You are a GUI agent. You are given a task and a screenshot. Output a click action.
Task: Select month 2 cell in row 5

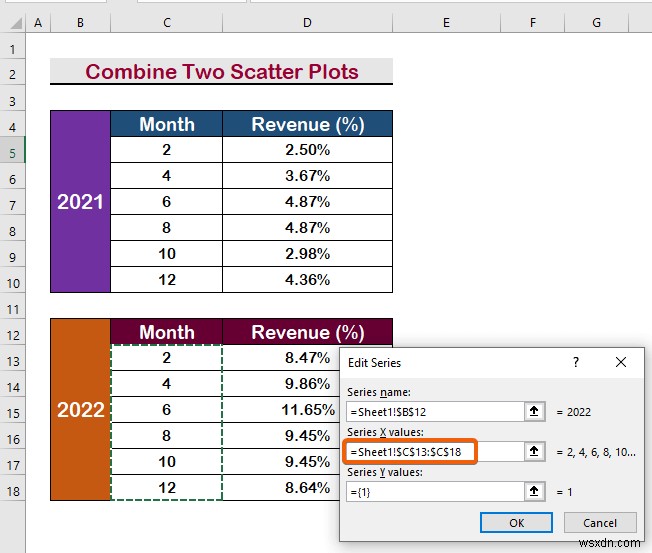point(167,150)
